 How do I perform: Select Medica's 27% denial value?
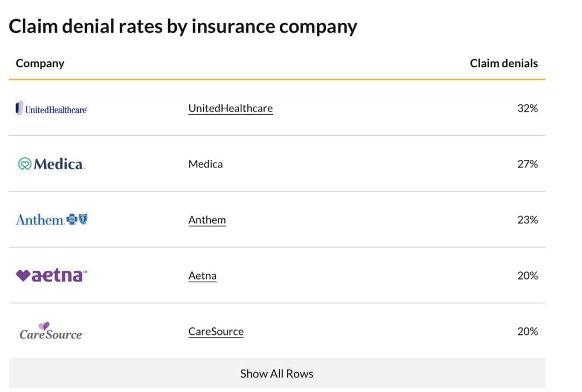point(527,164)
